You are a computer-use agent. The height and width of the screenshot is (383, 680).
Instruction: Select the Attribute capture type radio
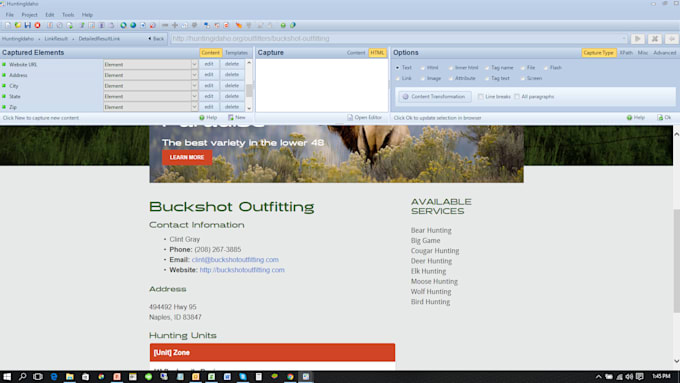(451, 79)
